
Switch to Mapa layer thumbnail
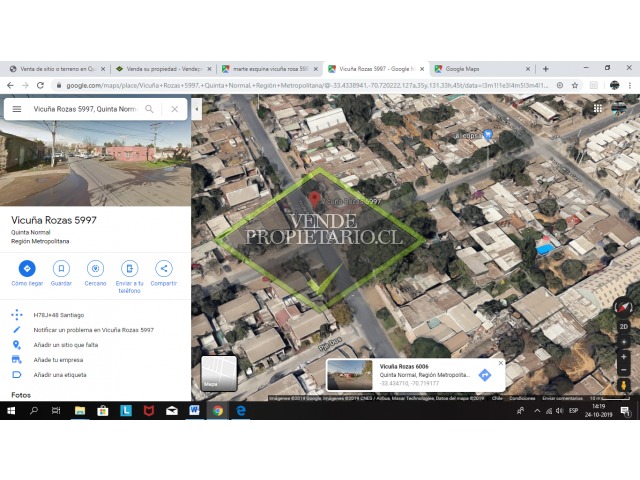(x=219, y=372)
